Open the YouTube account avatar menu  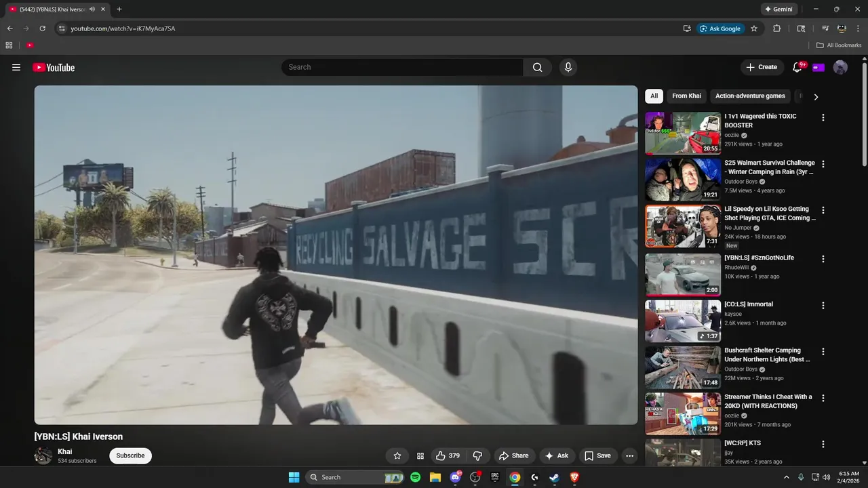click(x=840, y=67)
